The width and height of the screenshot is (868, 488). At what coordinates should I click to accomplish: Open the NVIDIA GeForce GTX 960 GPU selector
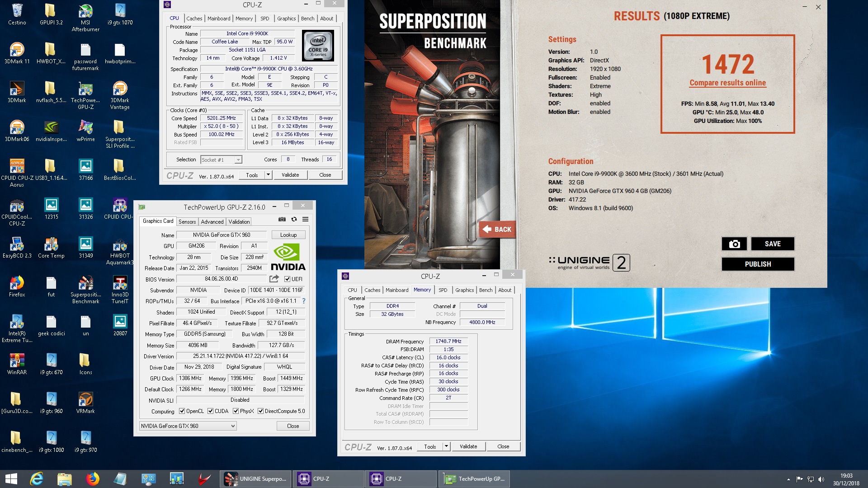click(188, 426)
